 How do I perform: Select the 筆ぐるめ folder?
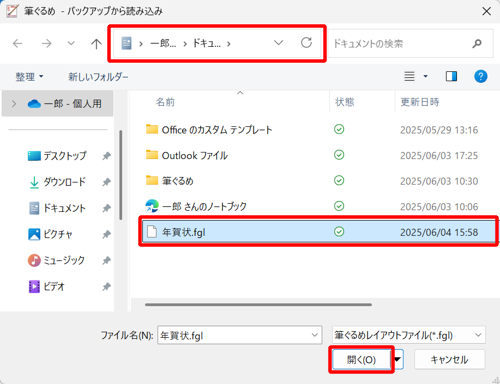click(178, 181)
